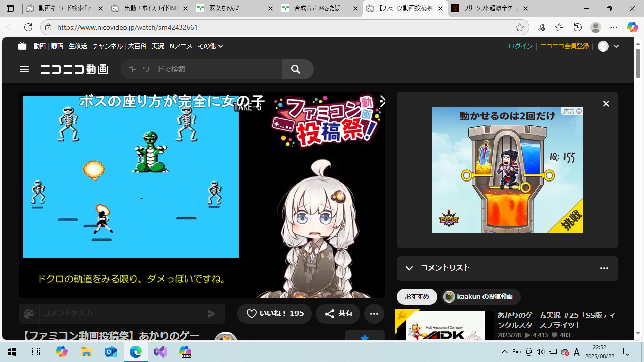644x362 pixels.
Task: Switch to the 合成音声＠ふたば browser tab
Action: [320, 9]
